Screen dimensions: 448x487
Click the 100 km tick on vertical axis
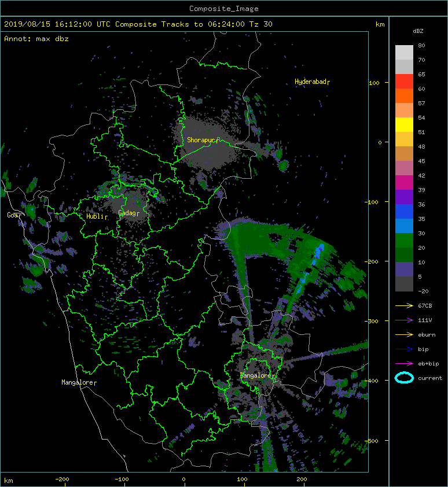pyautogui.click(x=374, y=83)
